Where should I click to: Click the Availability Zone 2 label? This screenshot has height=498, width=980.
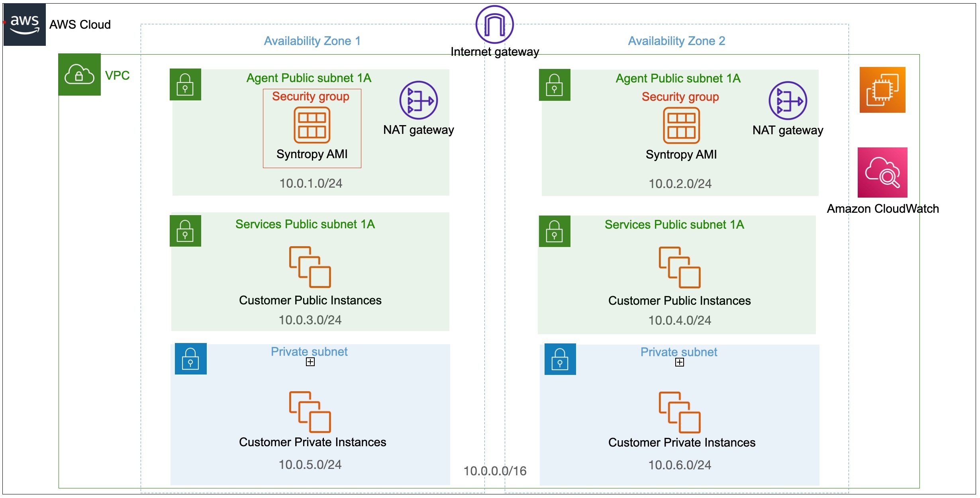click(676, 41)
